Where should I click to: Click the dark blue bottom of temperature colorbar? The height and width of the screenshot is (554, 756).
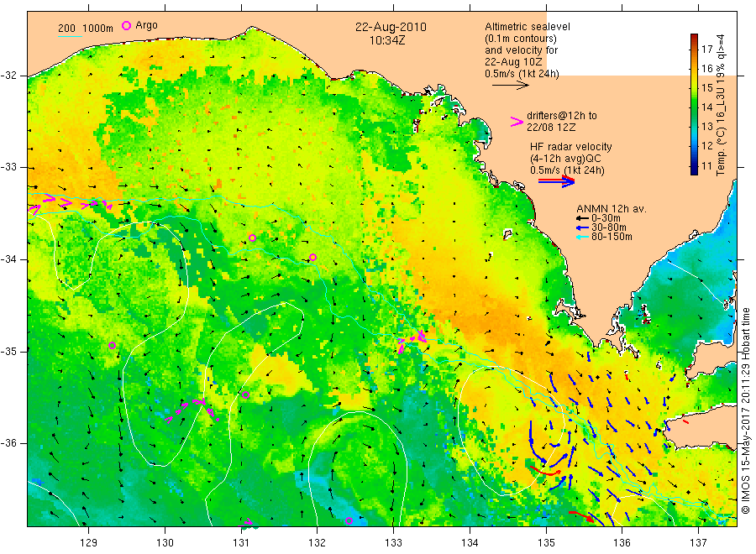click(695, 170)
